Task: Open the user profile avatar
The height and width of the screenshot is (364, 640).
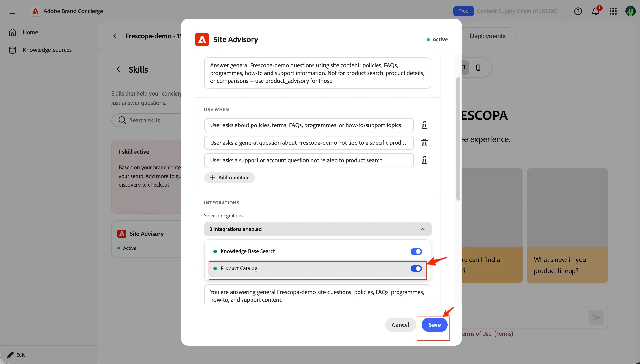Action: point(630,11)
